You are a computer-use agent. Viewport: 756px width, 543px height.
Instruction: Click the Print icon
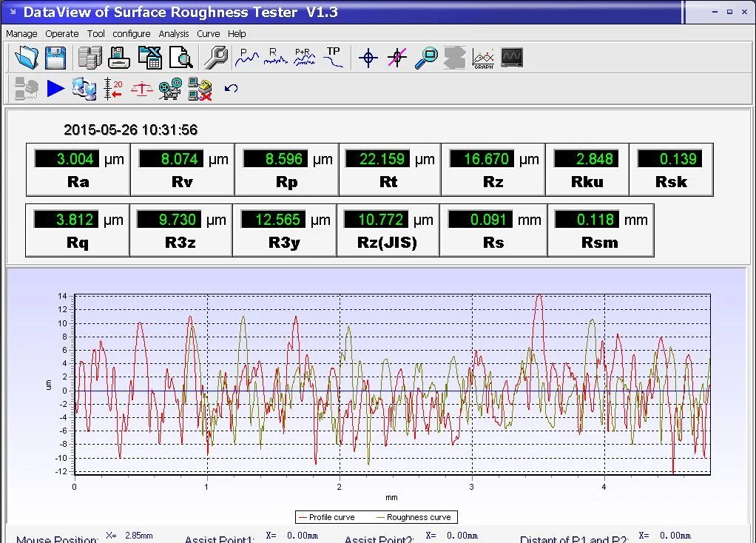[x=119, y=58]
